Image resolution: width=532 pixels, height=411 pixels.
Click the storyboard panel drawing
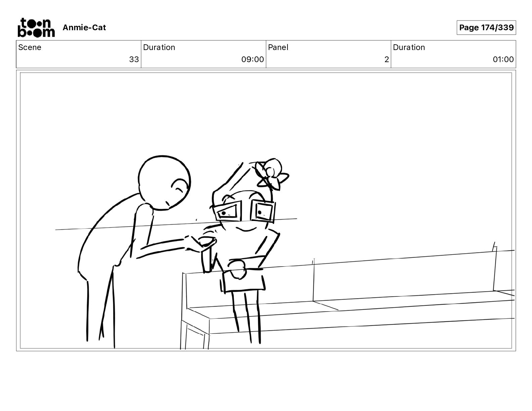coord(266,211)
